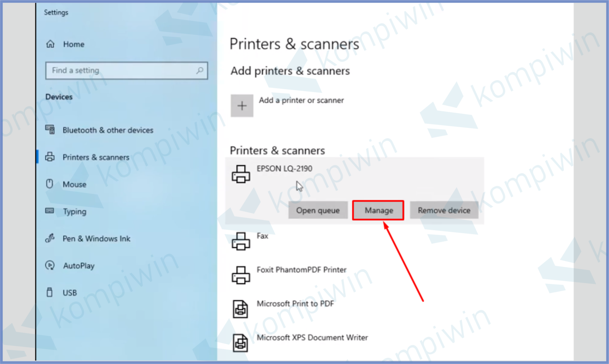The height and width of the screenshot is (364, 609).
Task: Select the Mouse icon in the sidebar
Action: click(50, 184)
